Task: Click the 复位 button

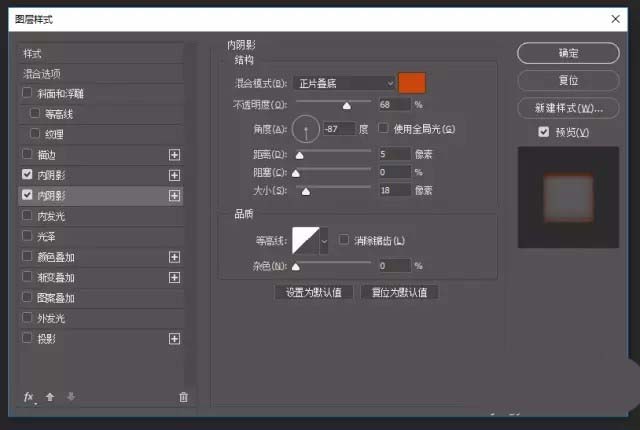Action: (568, 80)
